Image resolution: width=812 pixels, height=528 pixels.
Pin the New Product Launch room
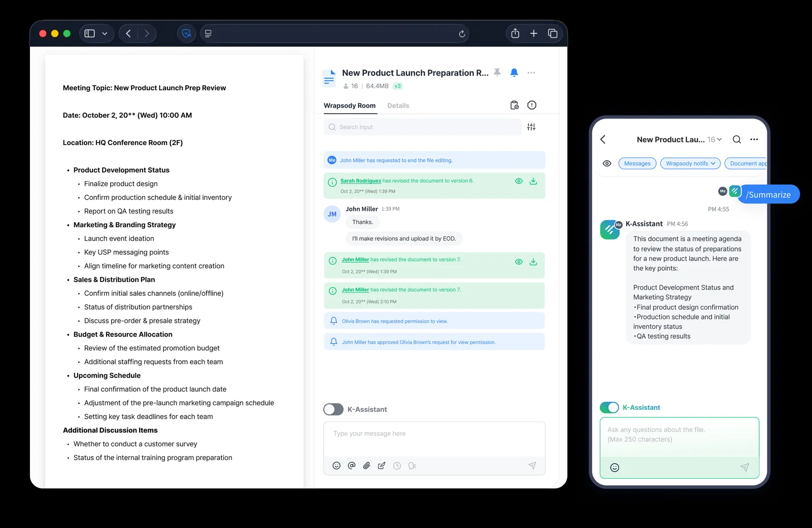[497, 73]
